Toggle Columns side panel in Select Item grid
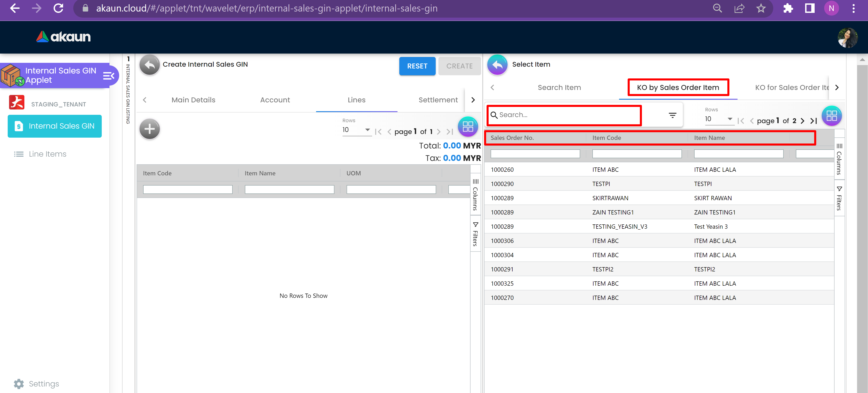The image size is (868, 393). coord(839,159)
